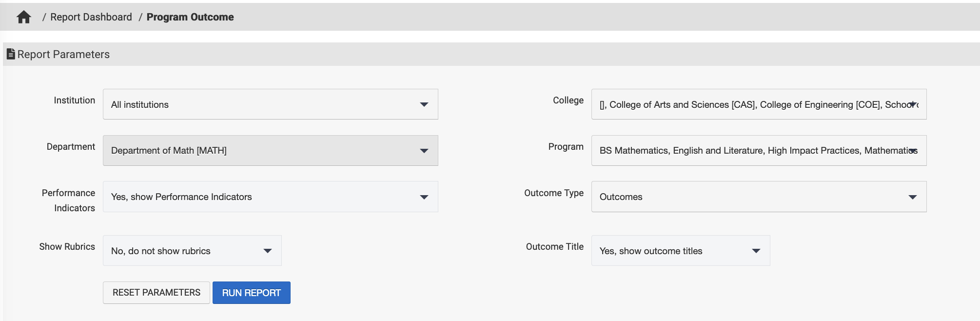Click the Department field label
This screenshot has height=321, width=980.
(71, 146)
